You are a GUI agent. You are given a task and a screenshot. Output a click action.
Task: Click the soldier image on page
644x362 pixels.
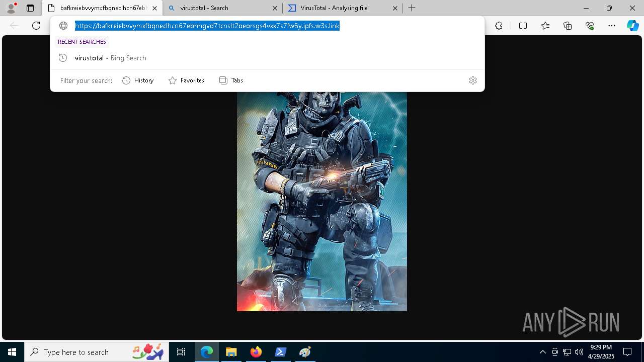[x=322, y=201]
